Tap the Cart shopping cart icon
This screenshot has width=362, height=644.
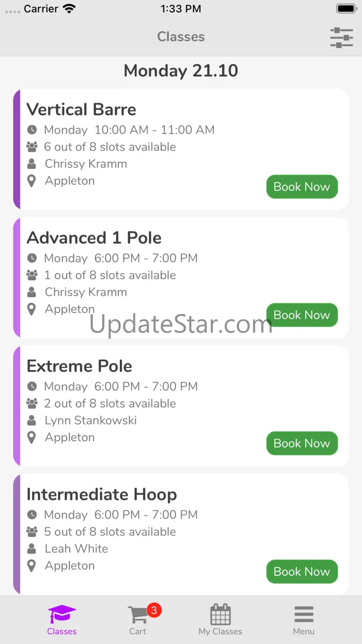pos(138,615)
